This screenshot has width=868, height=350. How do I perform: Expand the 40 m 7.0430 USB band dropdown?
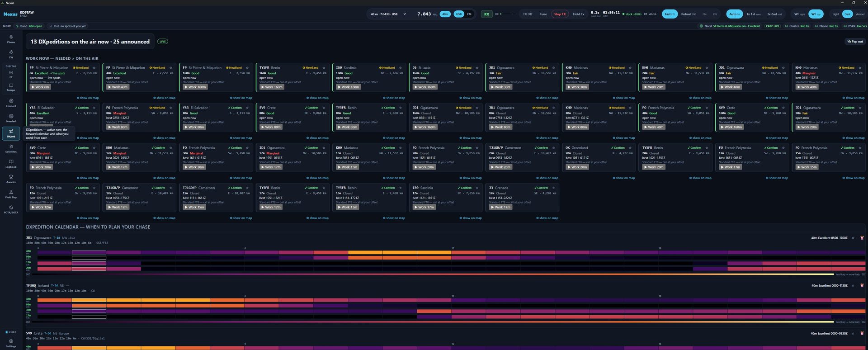tap(388, 14)
